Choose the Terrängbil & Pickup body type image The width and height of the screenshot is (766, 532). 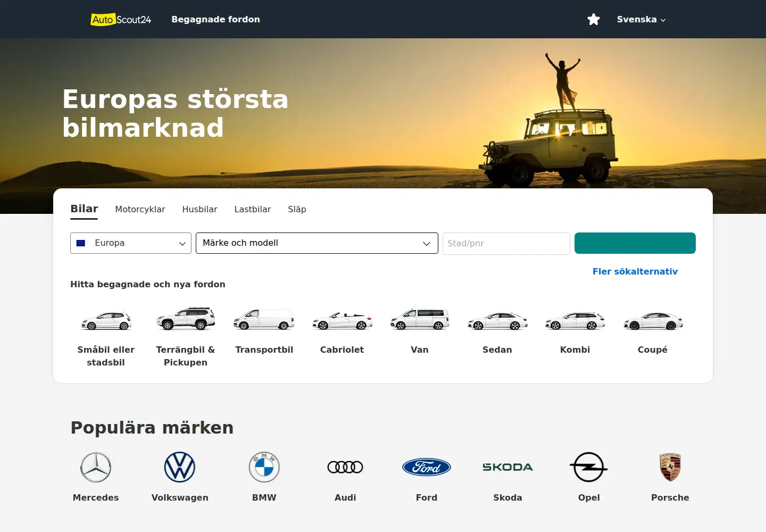coord(186,319)
